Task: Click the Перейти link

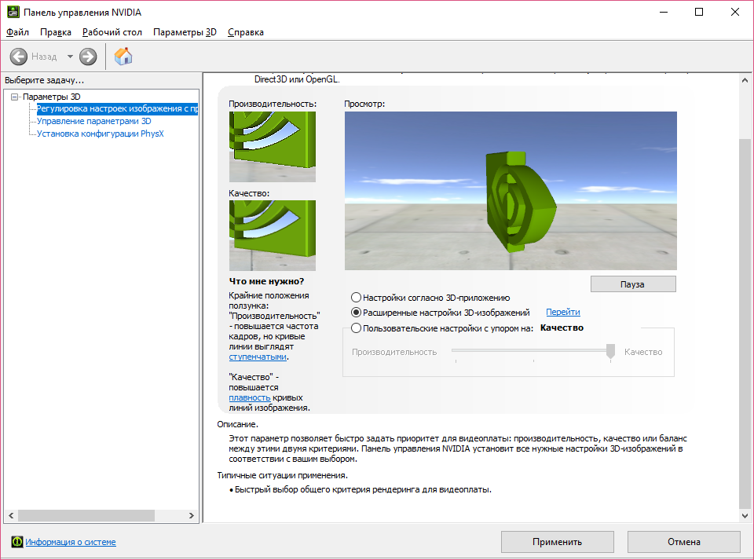Action: click(x=563, y=312)
